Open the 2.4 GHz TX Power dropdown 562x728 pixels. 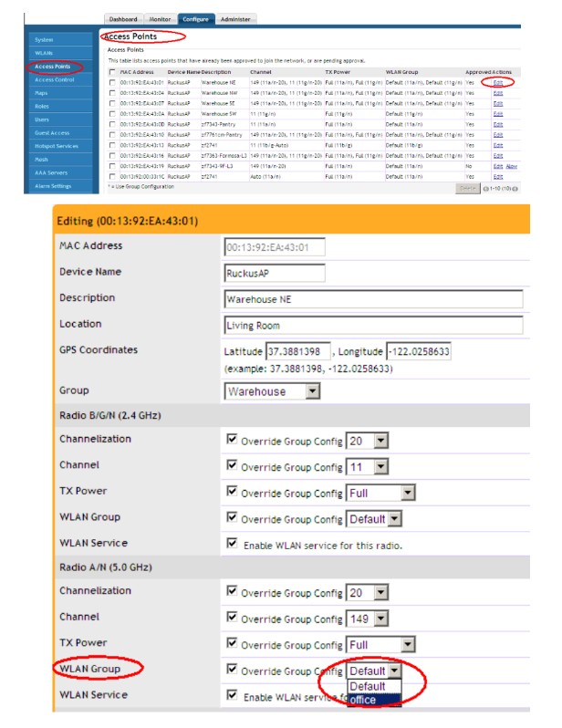[380, 493]
